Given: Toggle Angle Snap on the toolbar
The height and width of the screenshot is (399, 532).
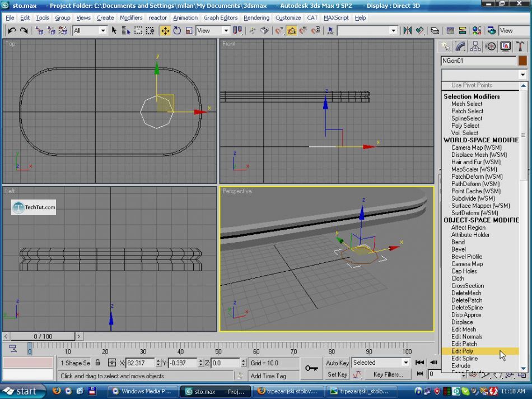Looking at the screenshot, I should click(291, 31).
